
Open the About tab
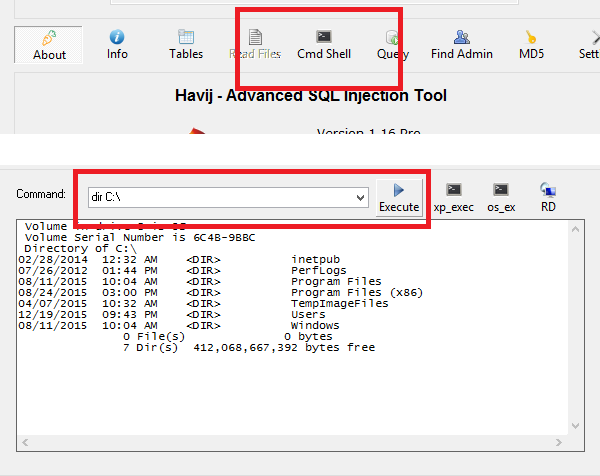48,45
